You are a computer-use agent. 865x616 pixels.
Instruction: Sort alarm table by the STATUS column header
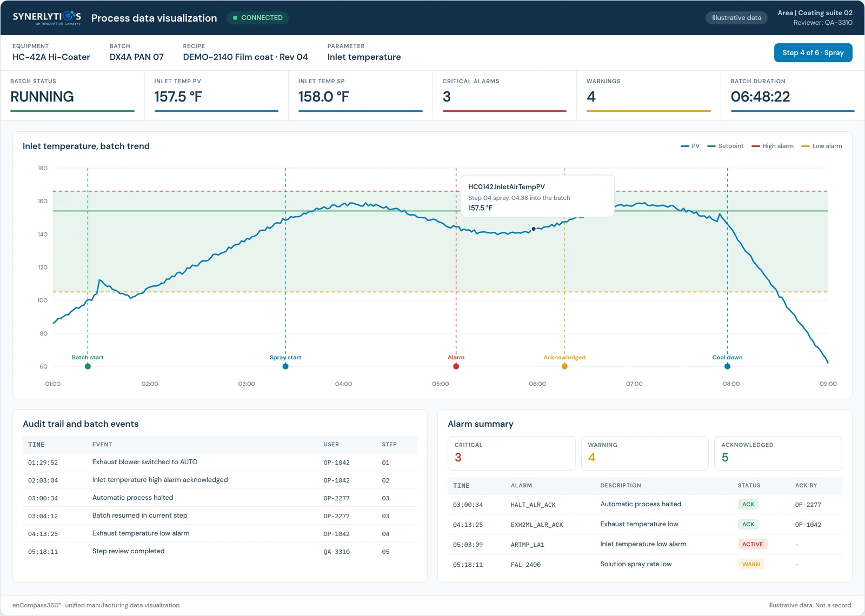(x=749, y=485)
